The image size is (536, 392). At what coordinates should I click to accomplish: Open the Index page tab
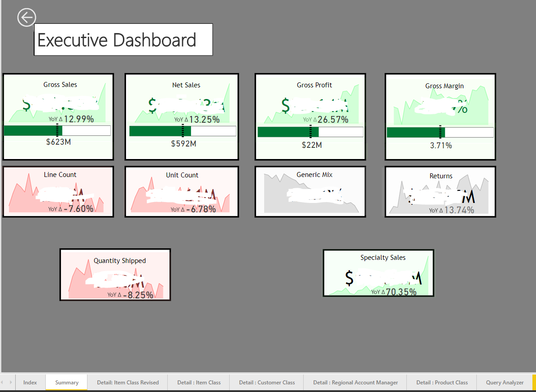30,382
